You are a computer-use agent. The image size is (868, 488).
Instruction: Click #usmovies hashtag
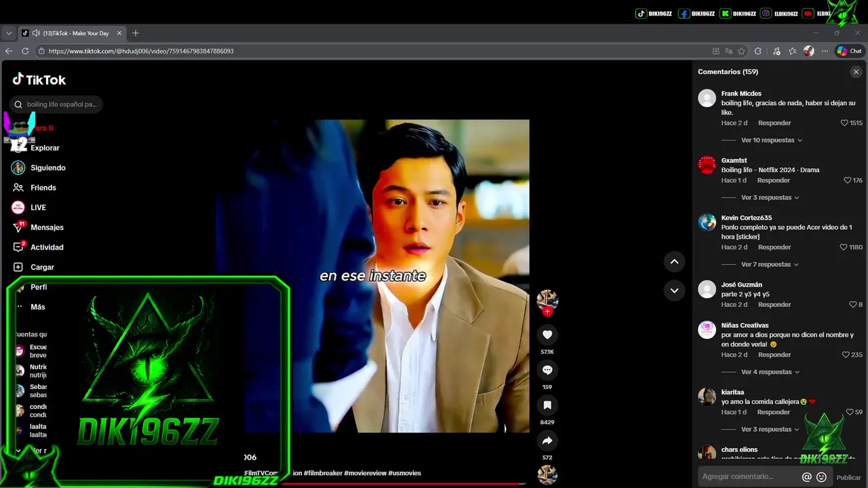click(x=405, y=473)
